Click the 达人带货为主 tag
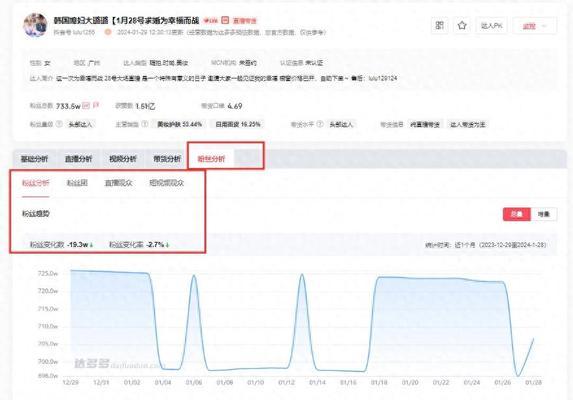Image resolution: width=573 pixels, height=400 pixels. point(467,125)
